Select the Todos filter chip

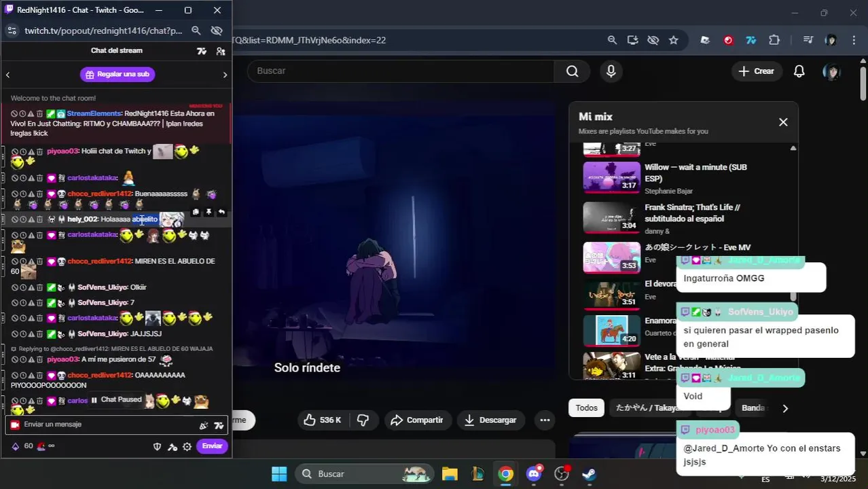(586, 408)
